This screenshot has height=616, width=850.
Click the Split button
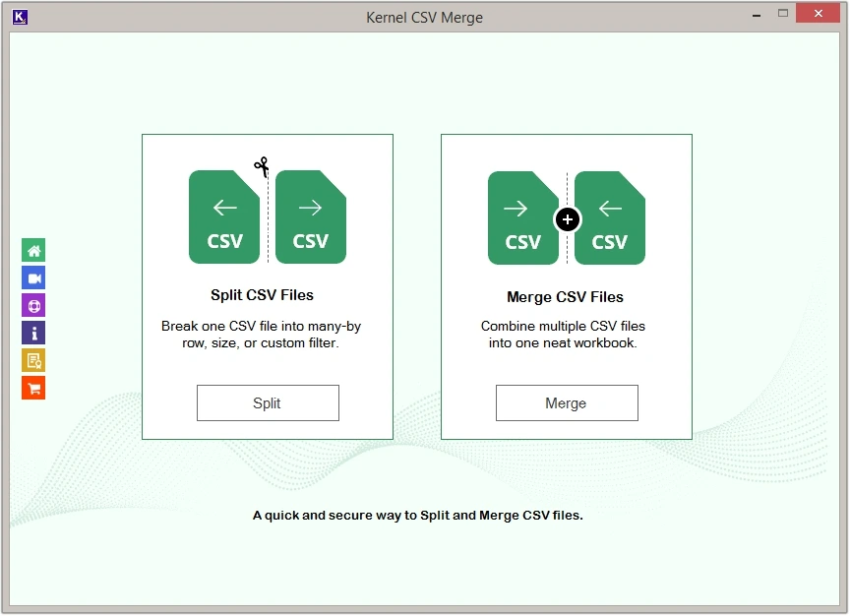(268, 402)
